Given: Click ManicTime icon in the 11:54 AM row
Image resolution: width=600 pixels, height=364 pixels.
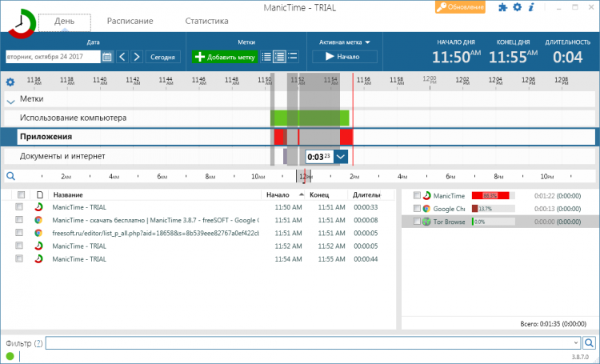Looking at the screenshot, I should click(x=38, y=258).
